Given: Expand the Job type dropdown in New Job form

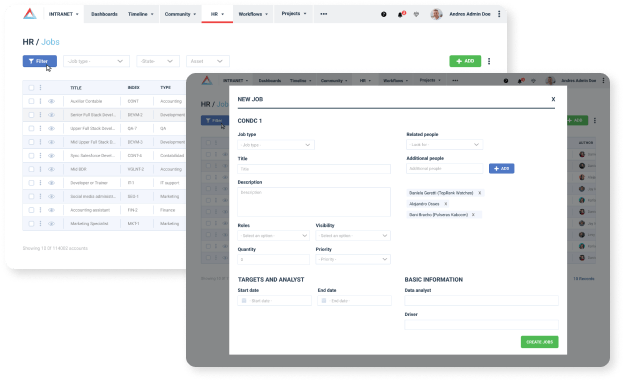Looking at the screenshot, I should pos(276,145).
